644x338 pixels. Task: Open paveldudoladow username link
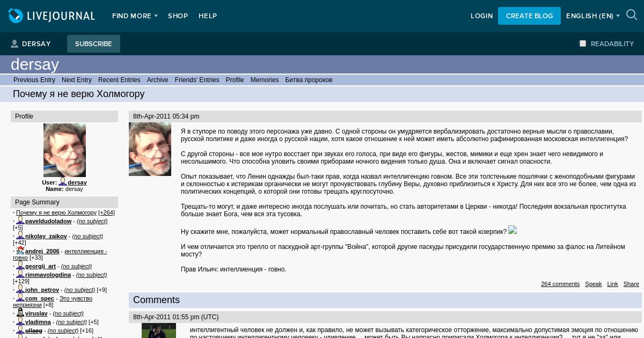point(48,221)
